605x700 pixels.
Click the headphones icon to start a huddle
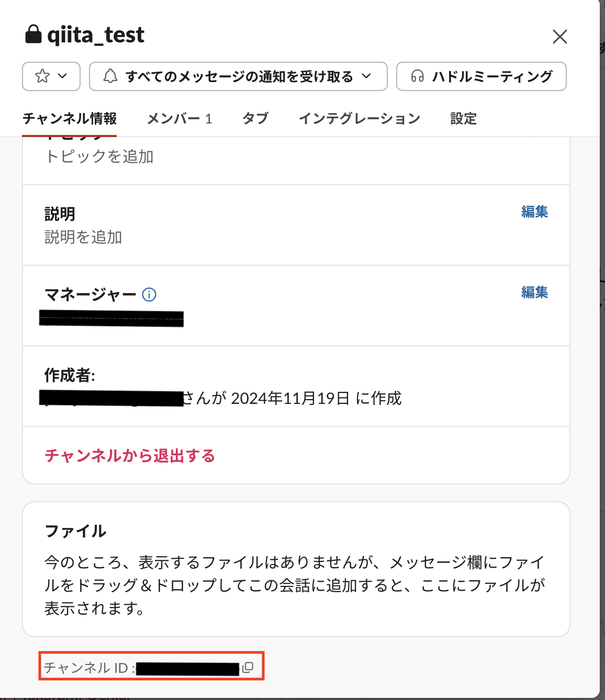pos(417,76)
